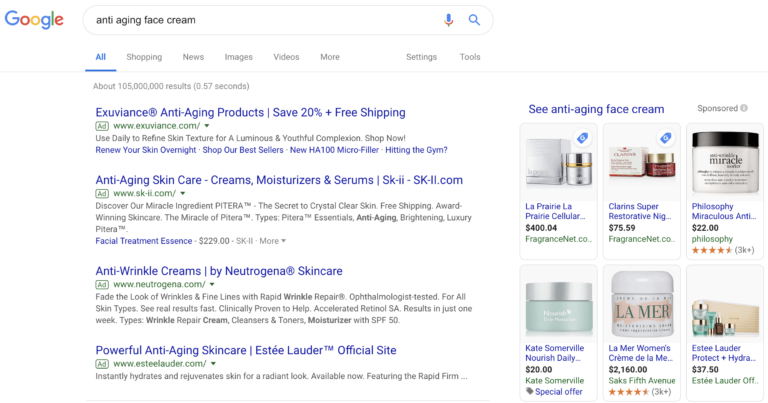Open search Tools
Viewport: 768px width, 403px height.
click(x=470, y=57)
